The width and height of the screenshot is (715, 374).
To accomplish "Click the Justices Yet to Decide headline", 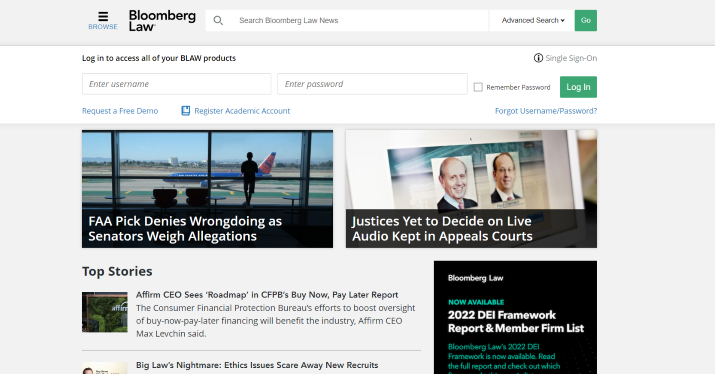I will (442, 229).
